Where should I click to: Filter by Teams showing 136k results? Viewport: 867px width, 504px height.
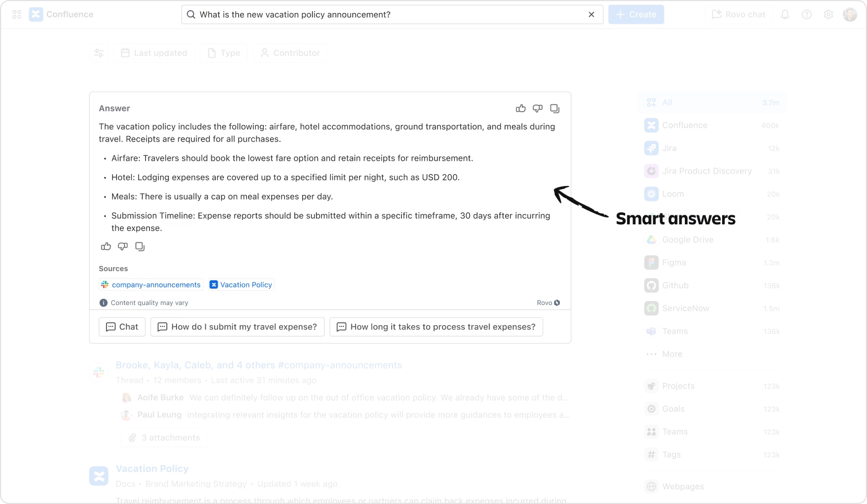coord(713,331)
